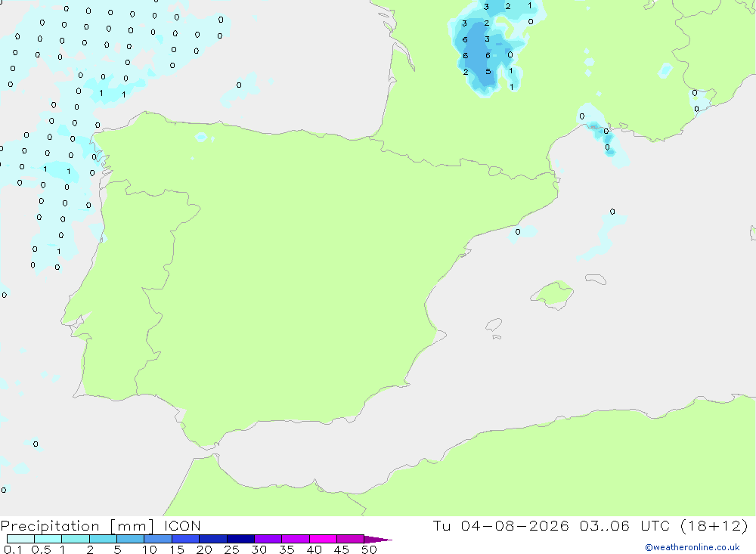Click Menorca island outline on the map
Screen dimensions: 756x554
[x=596, y=279]
